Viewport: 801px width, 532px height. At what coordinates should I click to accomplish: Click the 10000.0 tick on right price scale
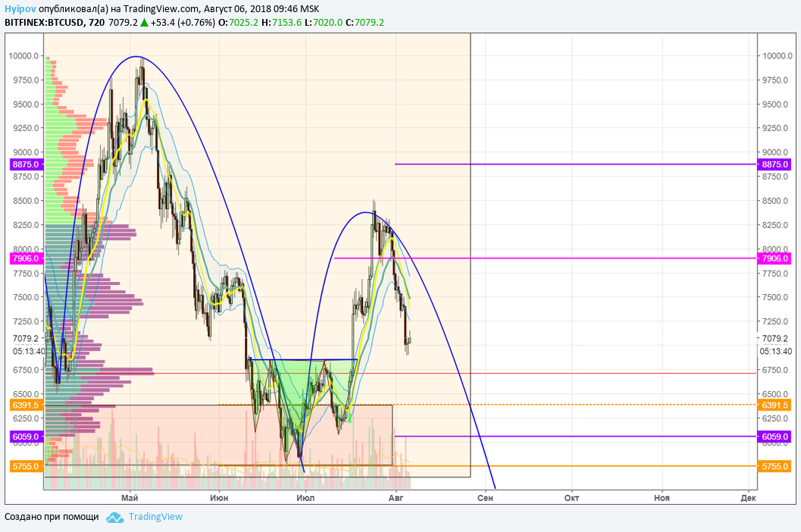click(x=778, y=56)
